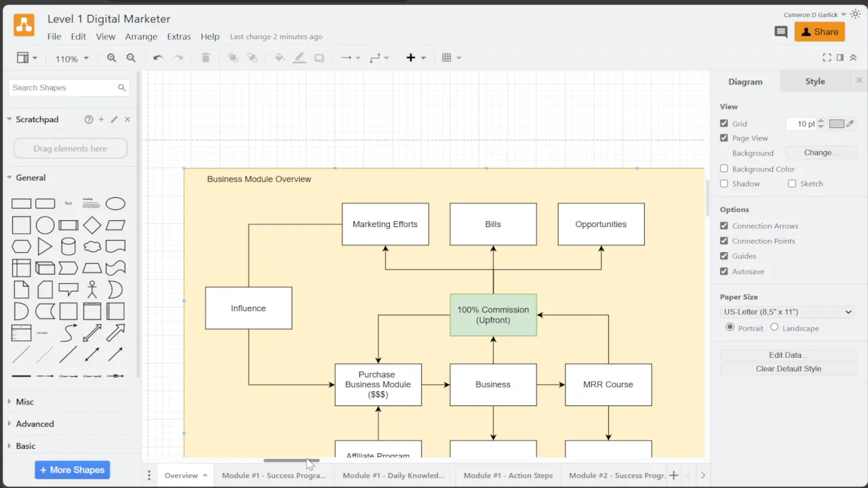Click the zoom out magnifier icon
Viewport: 868px width, 488px height.
(131, 58)
